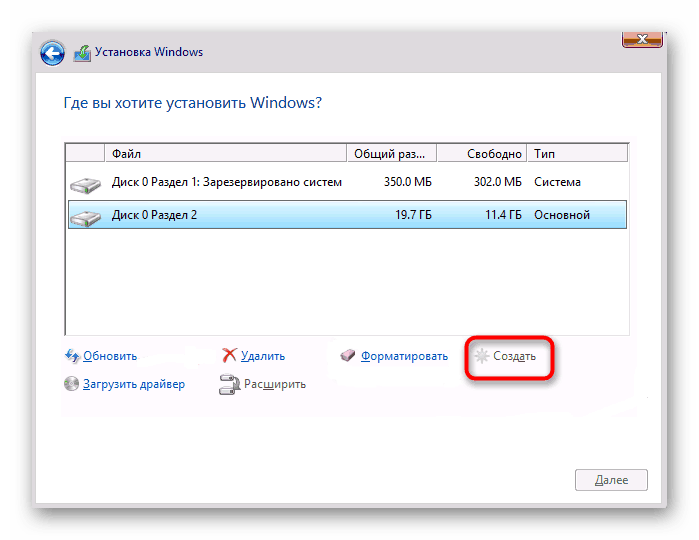Image resolution: width=699 pixels, height=540 pixels.
Task: Click the Форматировать link
Action: click(x=404, y=356)
